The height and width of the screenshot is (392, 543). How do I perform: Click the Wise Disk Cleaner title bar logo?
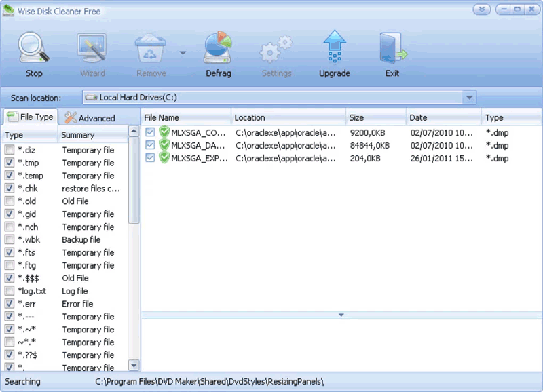tap(8, 11)
